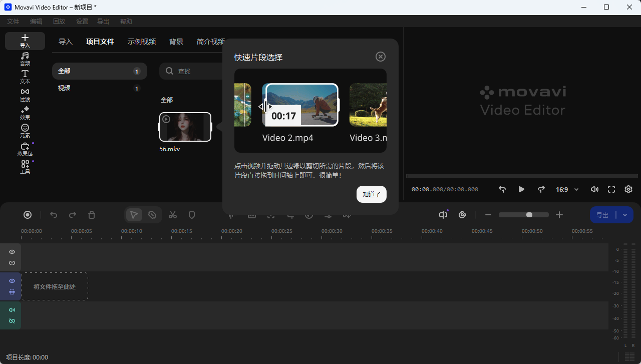641x364 pixels.
Task: Open the 16:9 aspect ratio dropdown
Action: (567, 189)
